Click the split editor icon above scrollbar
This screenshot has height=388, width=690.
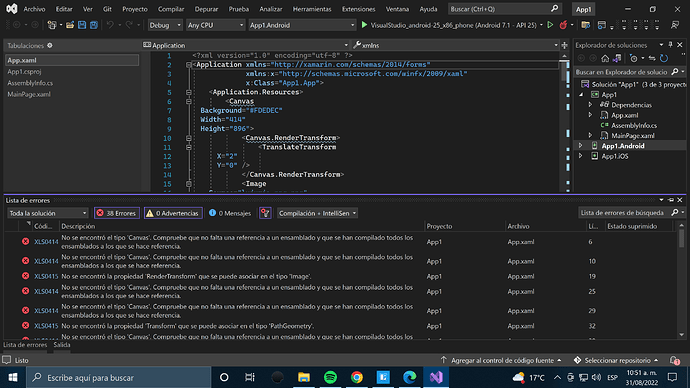tap(564, 45)
